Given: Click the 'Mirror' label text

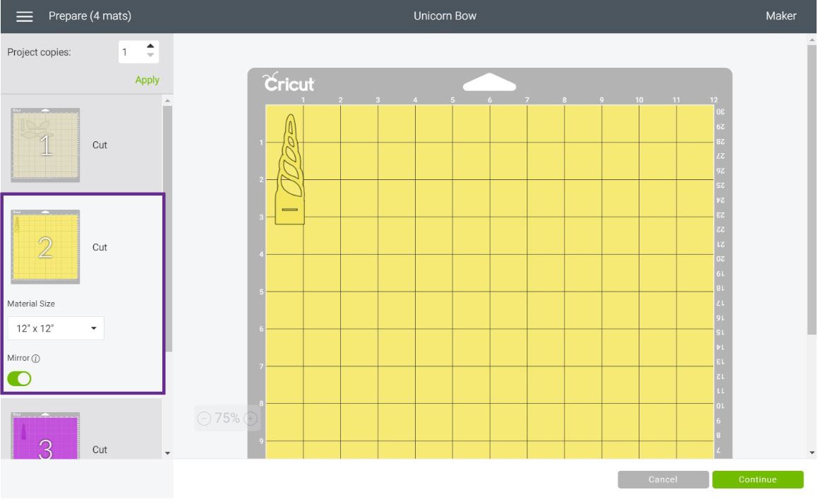Looking at the screenshot, I should (18, 358).
